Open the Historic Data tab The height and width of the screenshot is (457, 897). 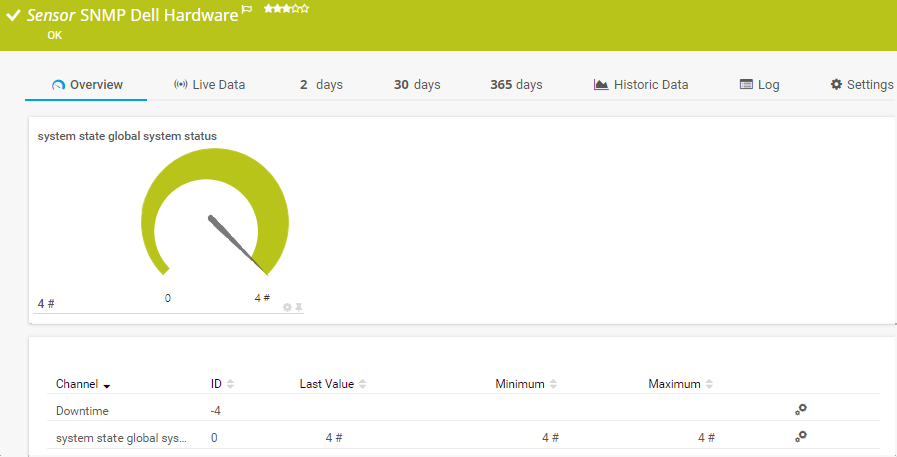pyautogui.click(x=641, y=85)
